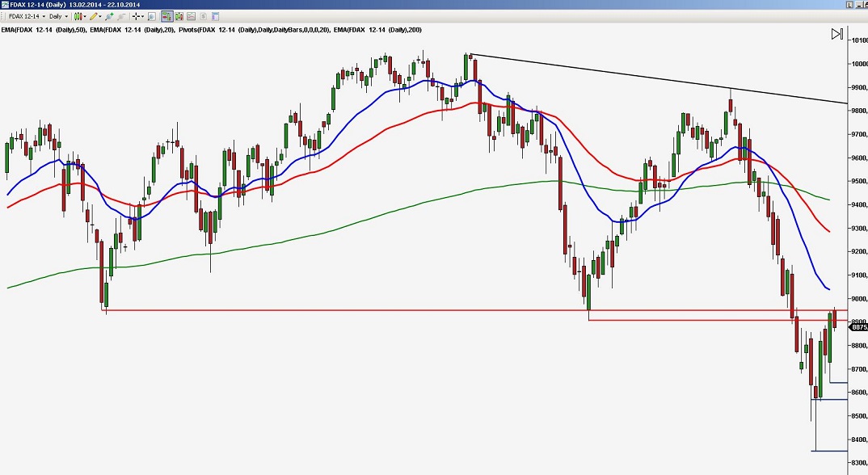Open the data window icon at toolbar end
This screenshot has width=868, height=475.
[214, 15]
